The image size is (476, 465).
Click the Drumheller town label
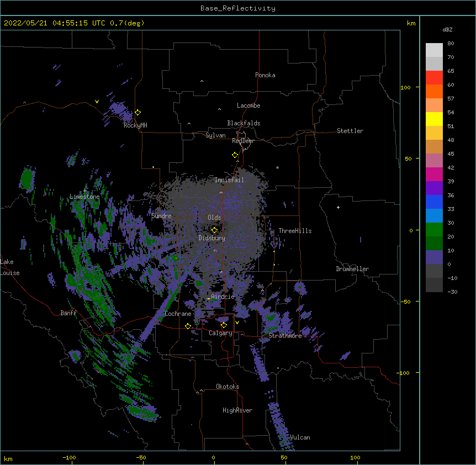tap(352, 269)
